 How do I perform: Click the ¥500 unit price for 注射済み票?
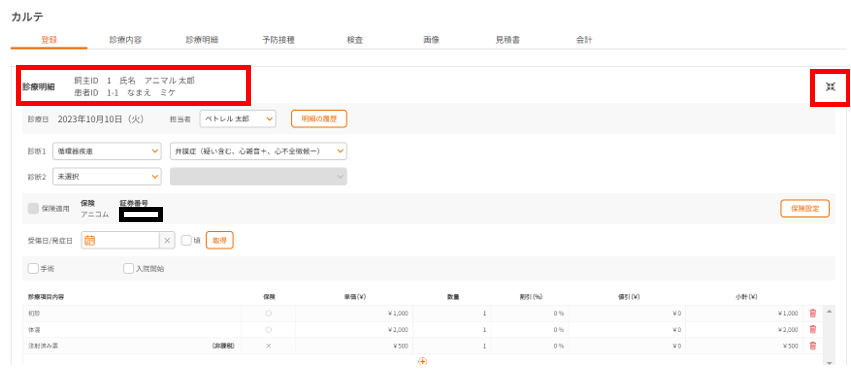tap(401, 346)
